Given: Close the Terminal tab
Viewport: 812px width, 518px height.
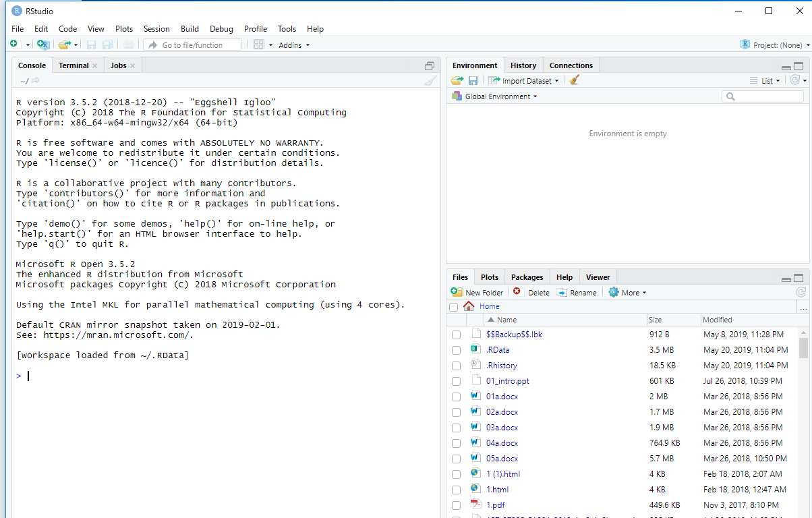Looking at the screenshot, I should [x=95, y=65].
